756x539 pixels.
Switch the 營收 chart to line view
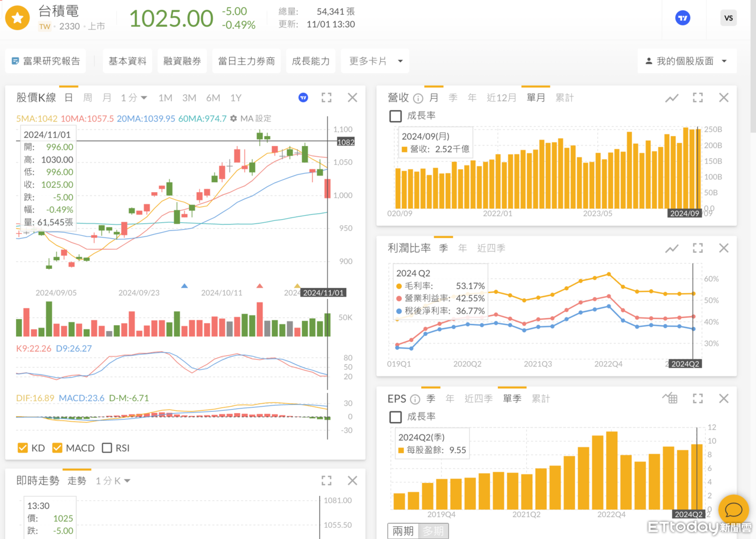[x=672, y=98]
